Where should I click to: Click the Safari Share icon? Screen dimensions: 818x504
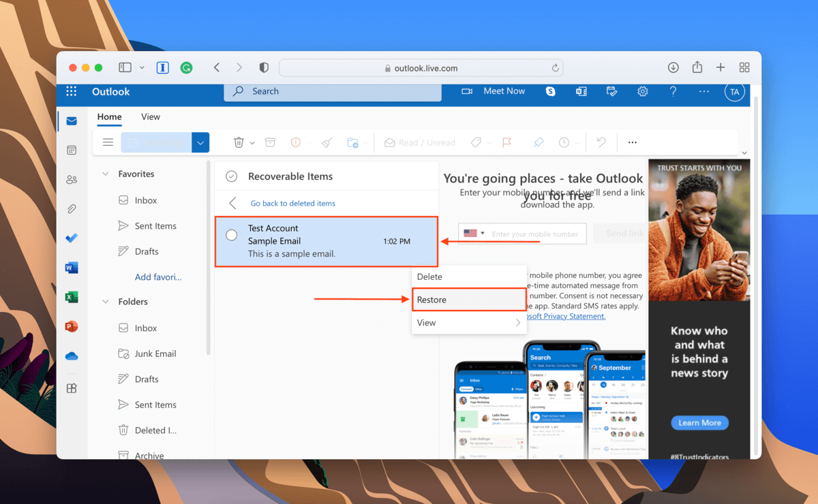[x=697, y=67]
